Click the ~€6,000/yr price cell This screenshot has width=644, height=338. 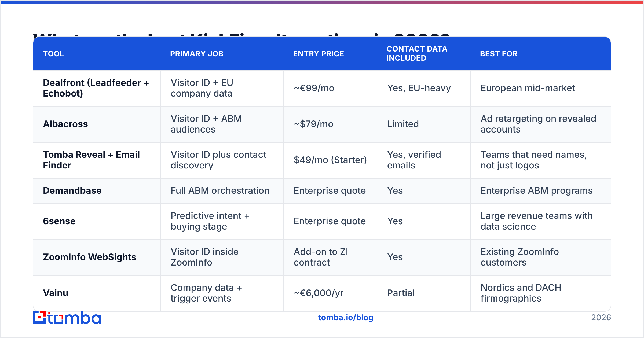(x=330, y=293)
